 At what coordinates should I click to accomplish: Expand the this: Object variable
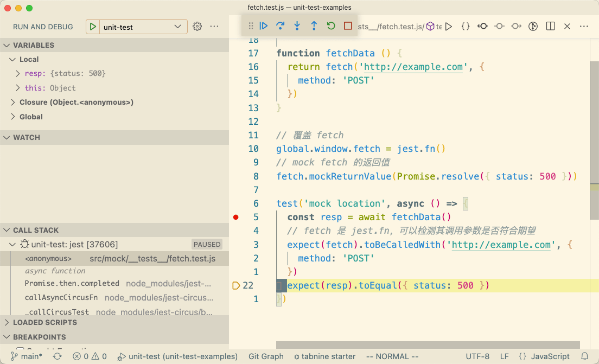114,88
